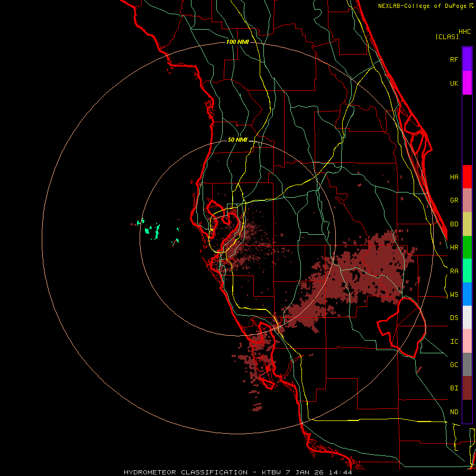Screen dimensions: 476x476
Task: Click the "BI" legend label
Action: point(454,388)
